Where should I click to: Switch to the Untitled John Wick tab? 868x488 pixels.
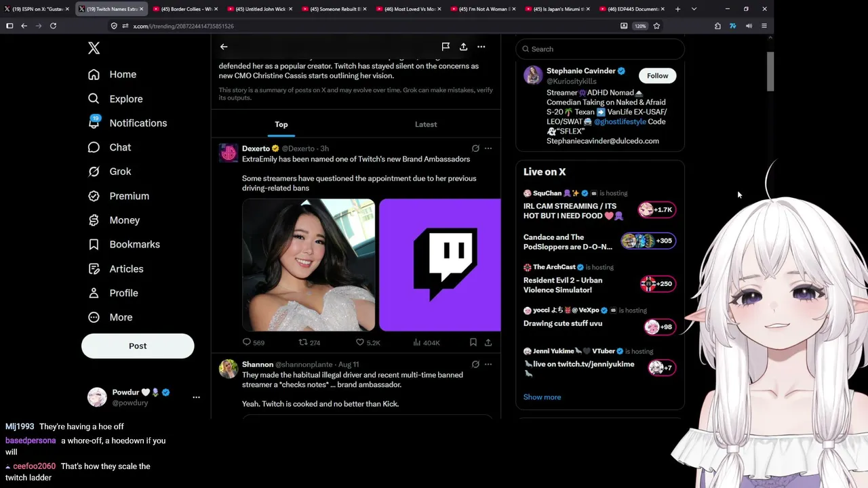pyautogui.click(x=260, y=9)
